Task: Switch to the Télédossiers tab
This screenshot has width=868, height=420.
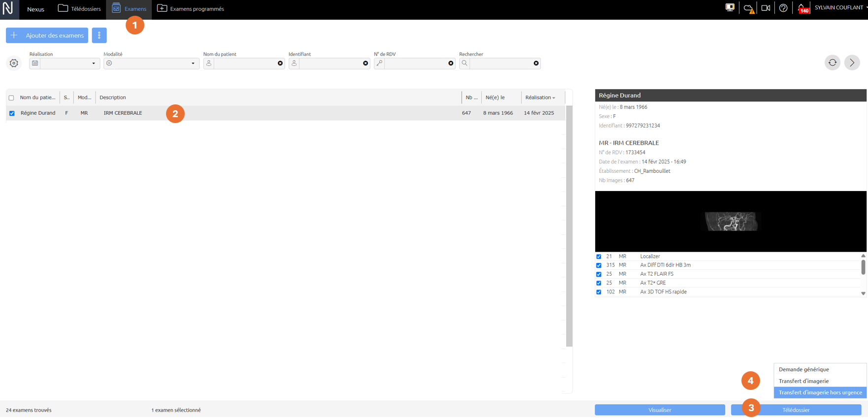Action: coord(79,9)
